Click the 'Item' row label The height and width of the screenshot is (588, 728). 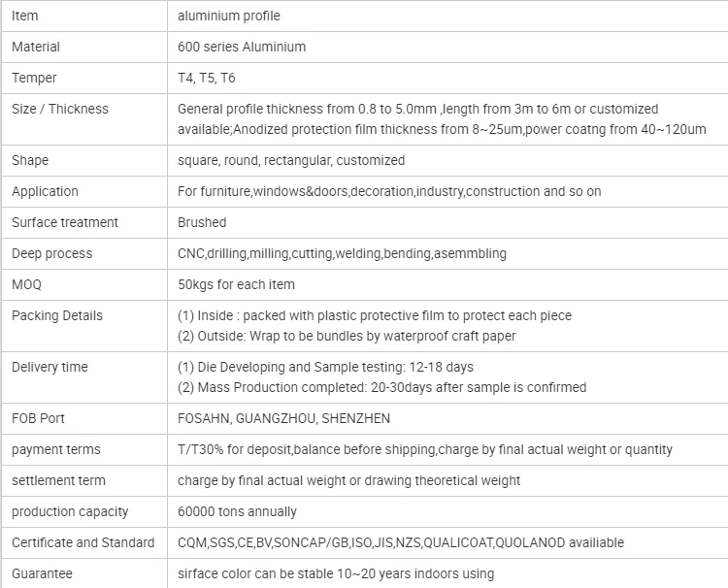tap(25, 16)
